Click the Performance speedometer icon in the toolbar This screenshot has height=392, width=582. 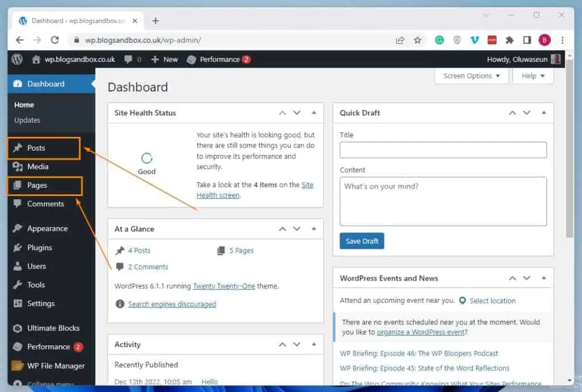point(192,59)
